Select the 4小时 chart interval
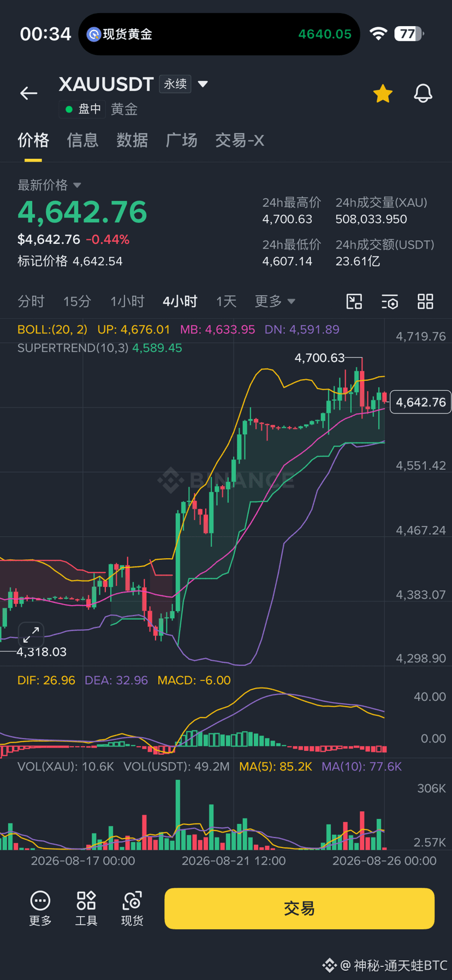Screen dimensions: 452x980 [180, 301]
